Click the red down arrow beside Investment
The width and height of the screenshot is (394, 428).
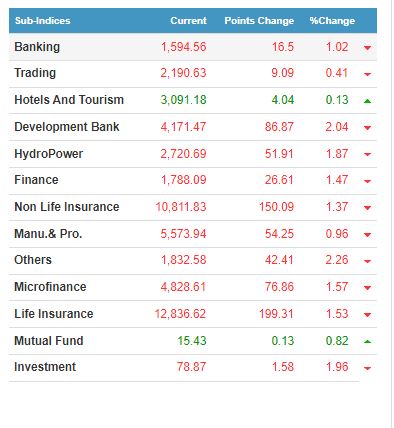[x=367, y=368]
